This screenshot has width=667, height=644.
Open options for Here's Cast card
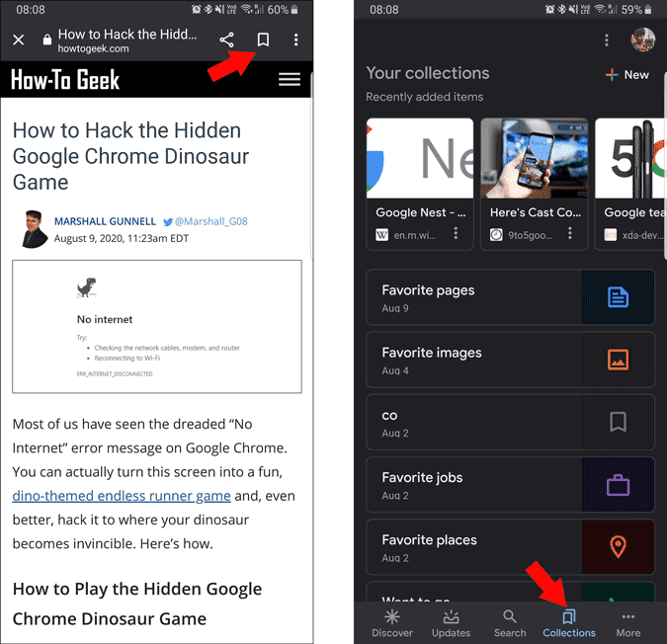point(570,233)
